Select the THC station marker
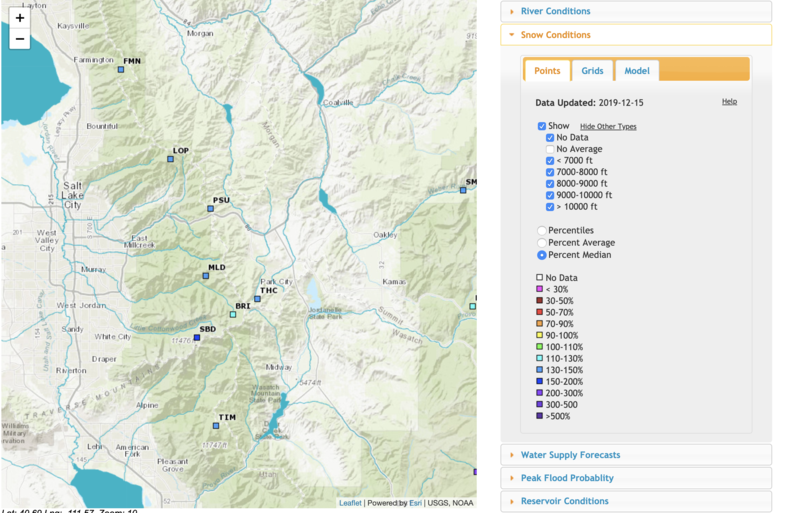The image size is (800, 513). click(257, 299)
